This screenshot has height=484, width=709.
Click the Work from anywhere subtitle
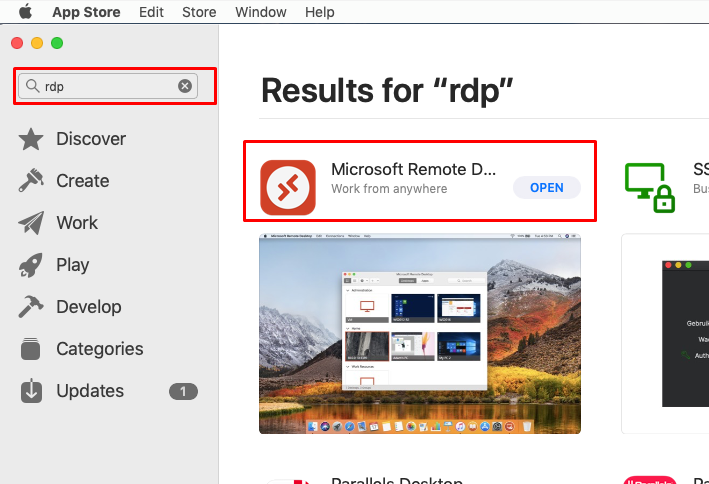click(389, 189)
